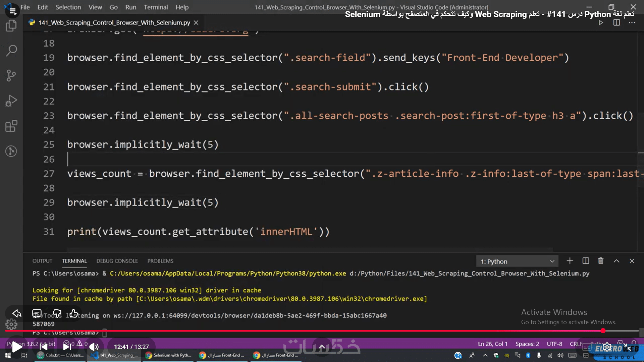Open the Source Control view
This screenshot has height=362, width=644.
[x=11, y=75]
